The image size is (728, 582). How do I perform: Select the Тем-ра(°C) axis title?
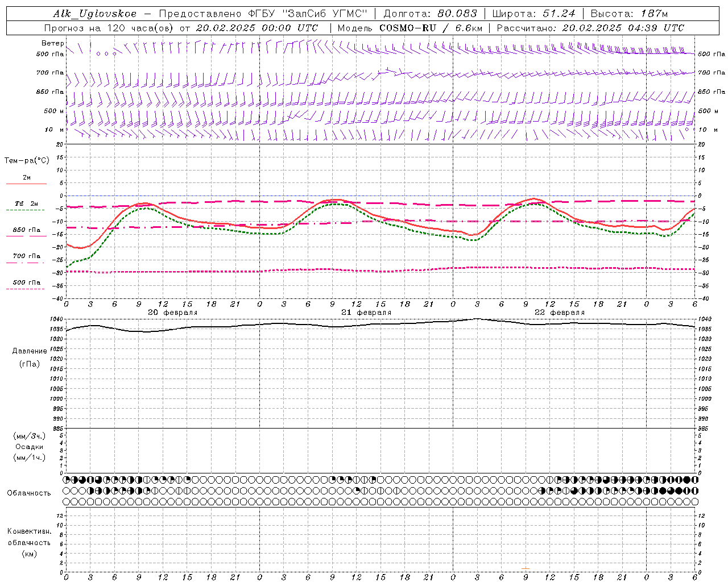pos(27,161)
